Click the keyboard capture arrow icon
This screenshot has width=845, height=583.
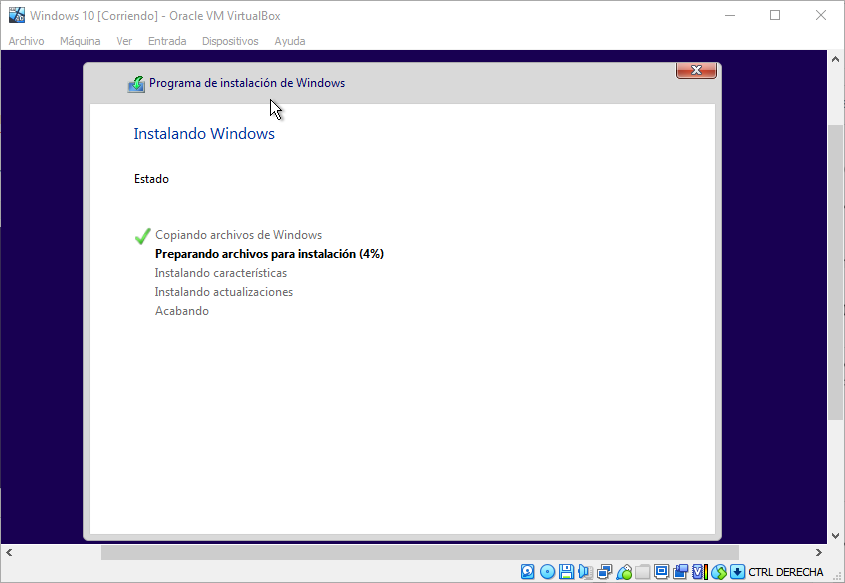coord(737,572)
